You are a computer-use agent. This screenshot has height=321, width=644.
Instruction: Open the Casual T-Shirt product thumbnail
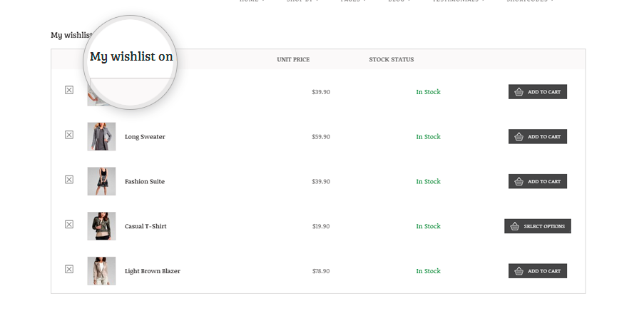101,226
